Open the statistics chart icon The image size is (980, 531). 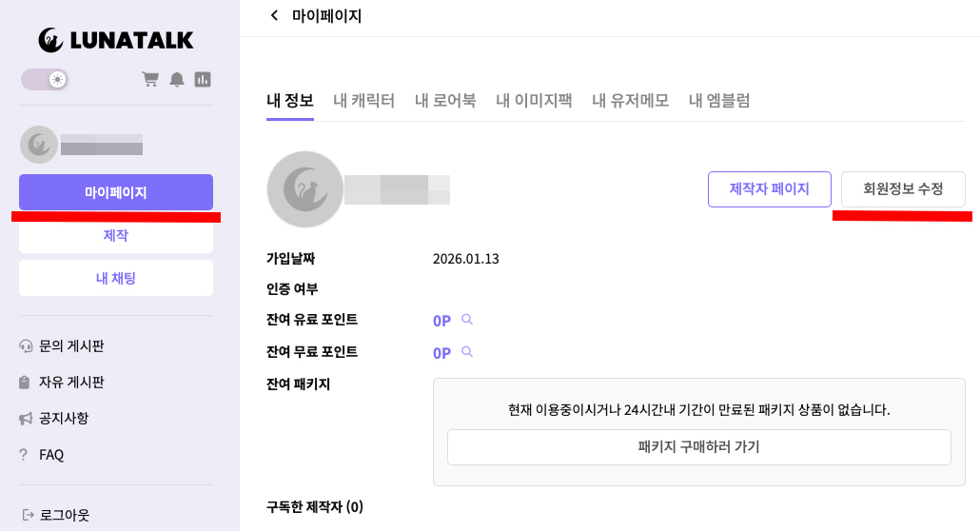[x=203, y=79]
